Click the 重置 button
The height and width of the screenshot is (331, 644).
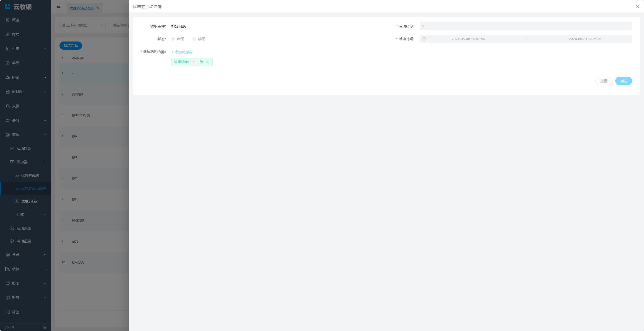pyautogui.click(x=603, y=81)
